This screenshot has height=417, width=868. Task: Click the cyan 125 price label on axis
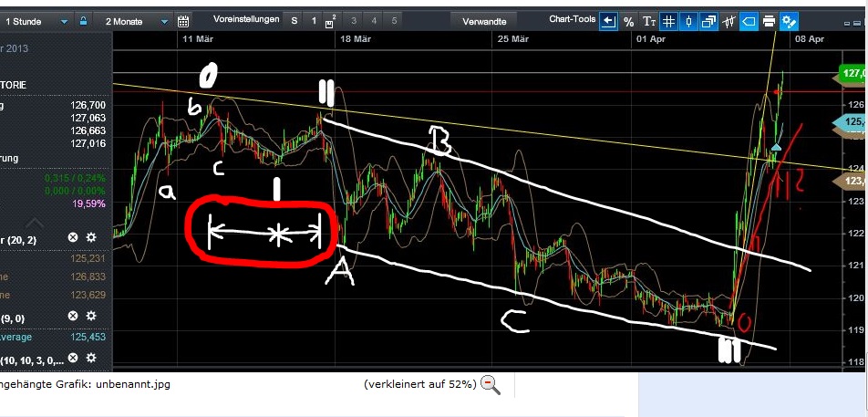[851, 123]
